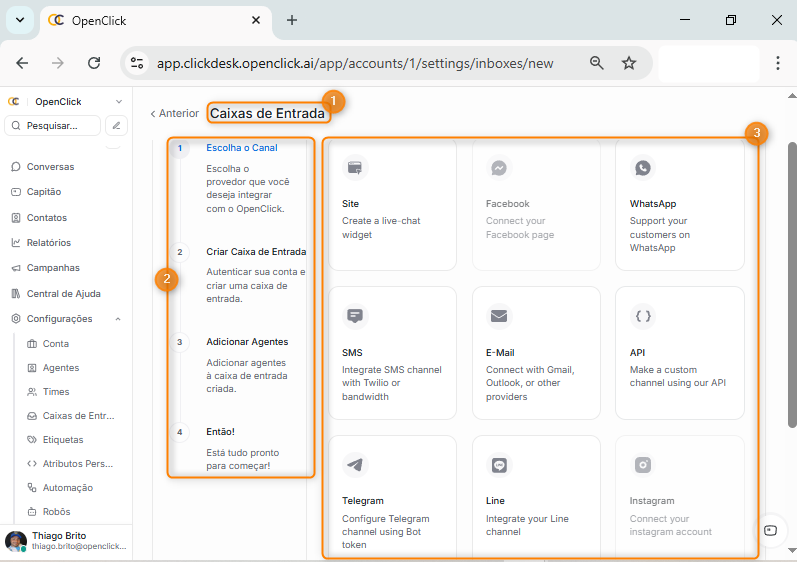Bookmark this page with the star icon
This screenshot has width=797, height=562.
[629, 63]
